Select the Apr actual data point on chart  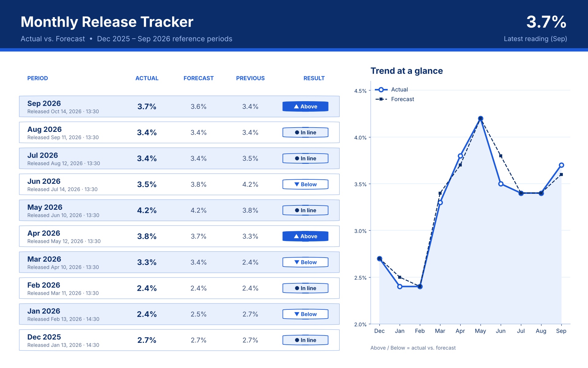coord(460,156)
